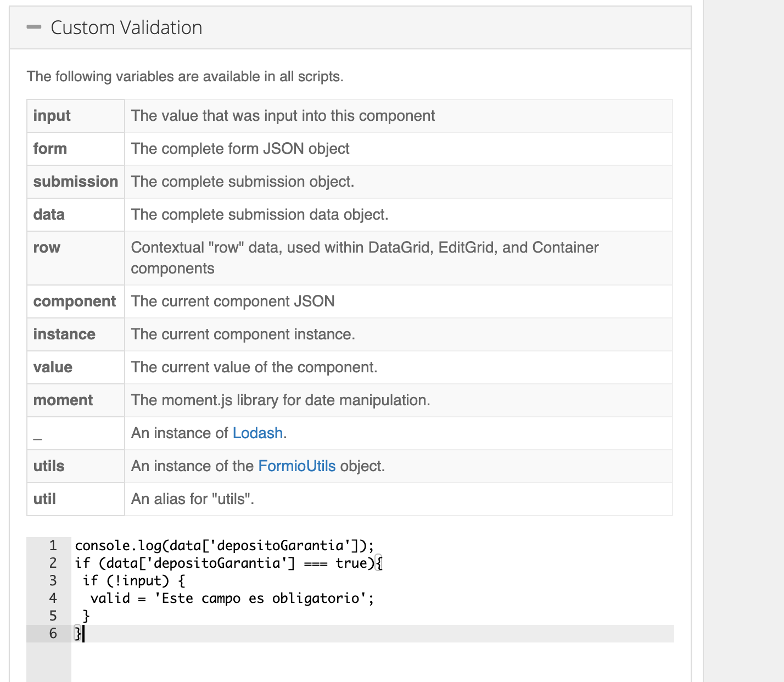Select the component variable cell
784x682 pixels.
pyautogui.click(x=75, y=301)
